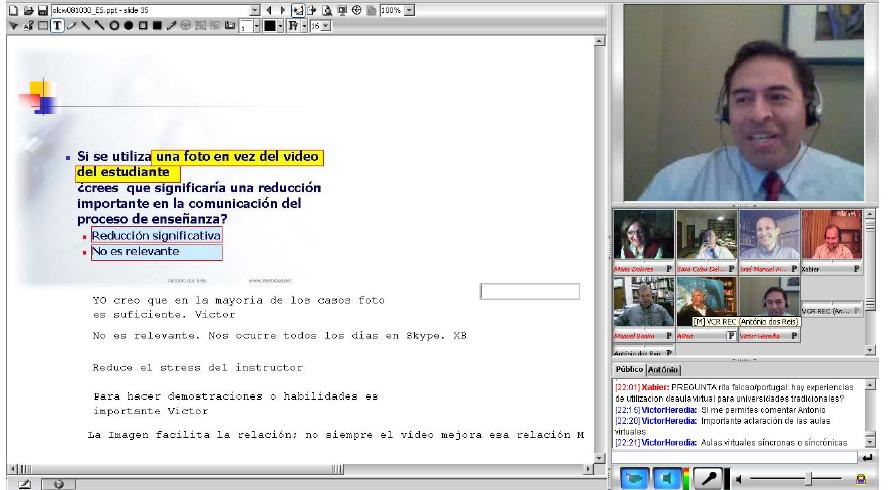Click the padlock icon
The height and width of the screenshot is (490, 889).
[x=861, y=479]
